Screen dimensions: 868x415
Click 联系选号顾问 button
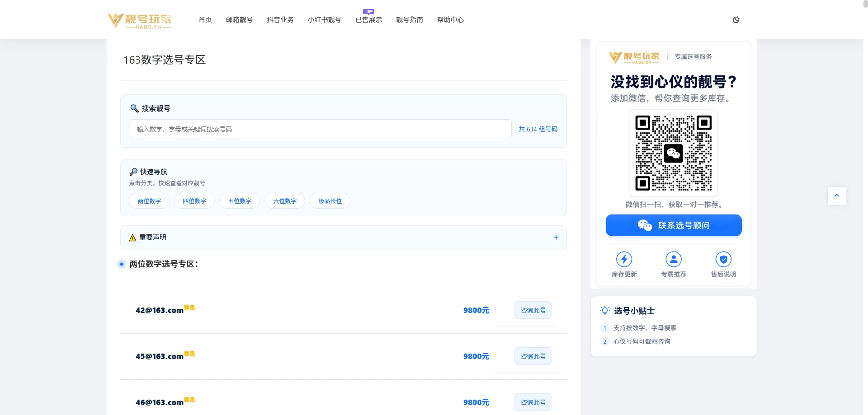click(674, 225)
